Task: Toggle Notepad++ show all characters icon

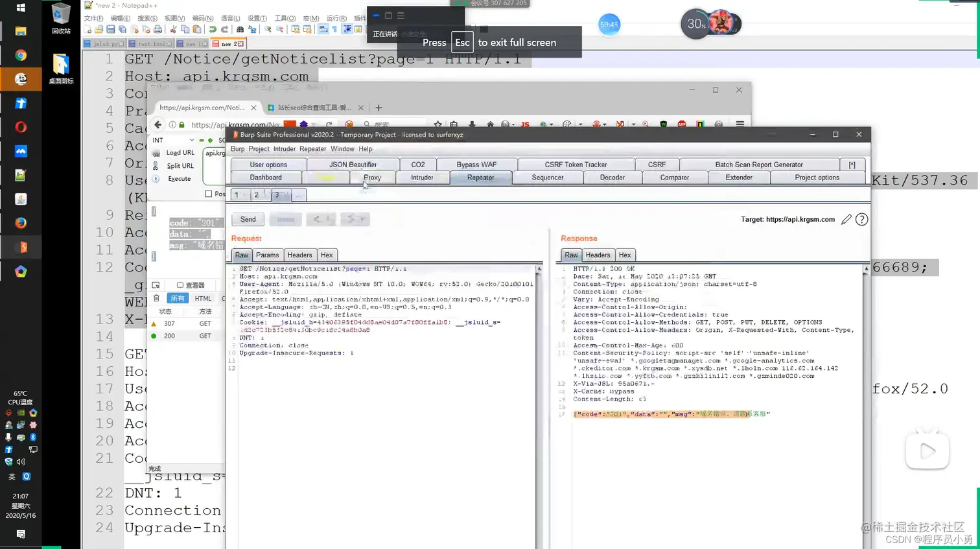Action: click(334, 29)
